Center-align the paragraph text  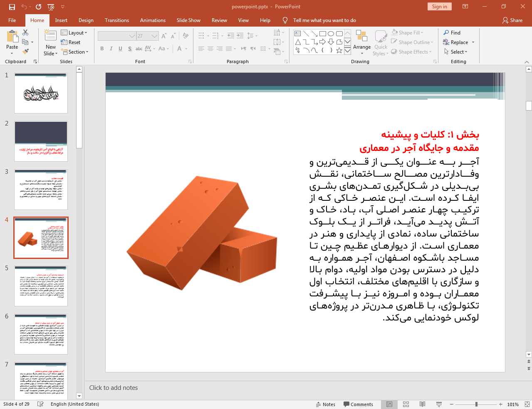210,49
